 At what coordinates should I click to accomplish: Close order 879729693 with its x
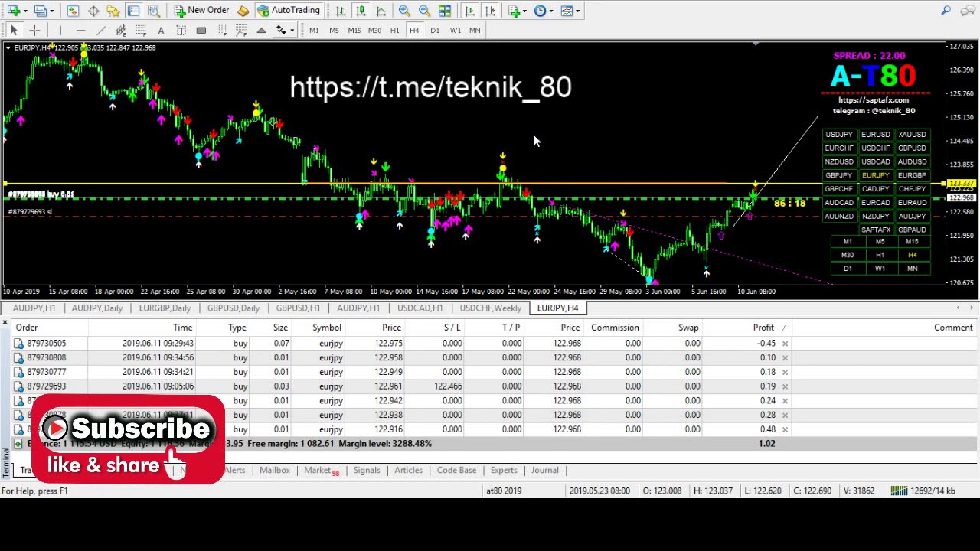click(785, 386)
